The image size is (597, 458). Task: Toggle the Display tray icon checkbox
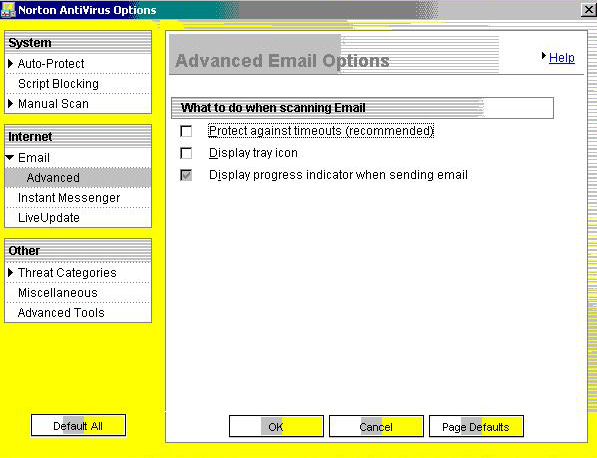pyautogui.click(x=186, y=153)
